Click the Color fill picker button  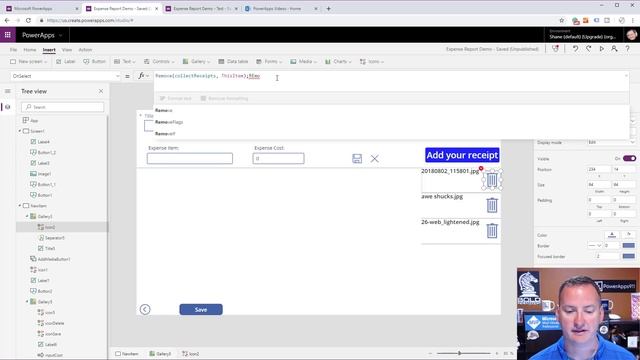612,235
